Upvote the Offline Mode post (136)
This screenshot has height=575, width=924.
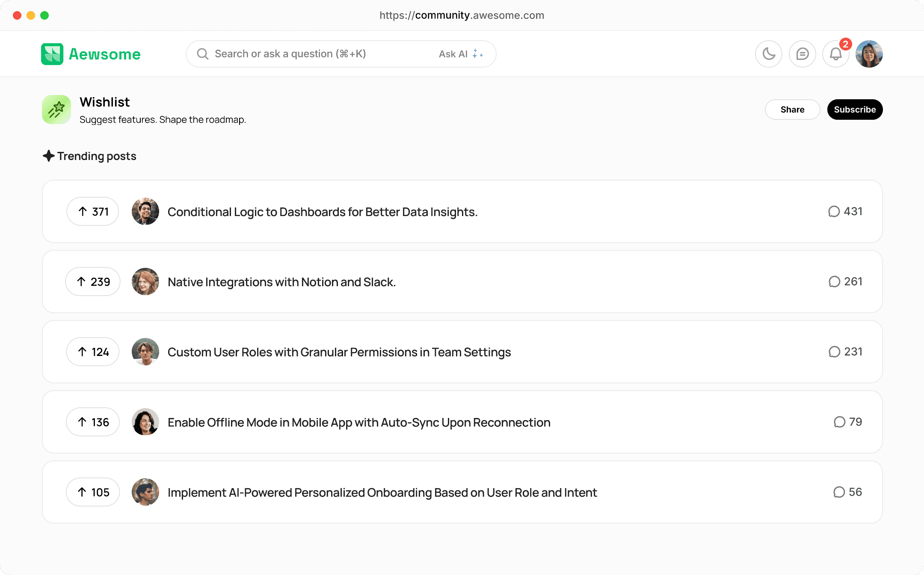coord(92,422)
